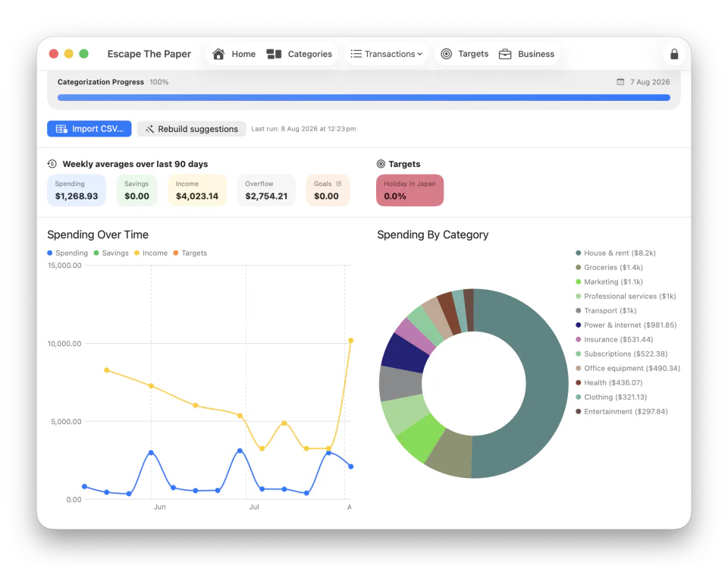Switch to the Business tab
This screenshot has height=566, width=728.
526,54
